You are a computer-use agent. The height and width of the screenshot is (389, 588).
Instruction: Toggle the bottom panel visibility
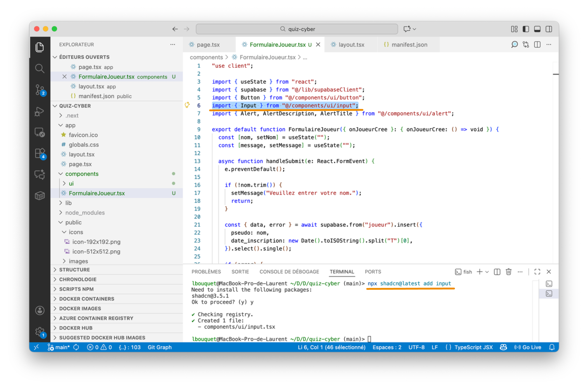537,29
